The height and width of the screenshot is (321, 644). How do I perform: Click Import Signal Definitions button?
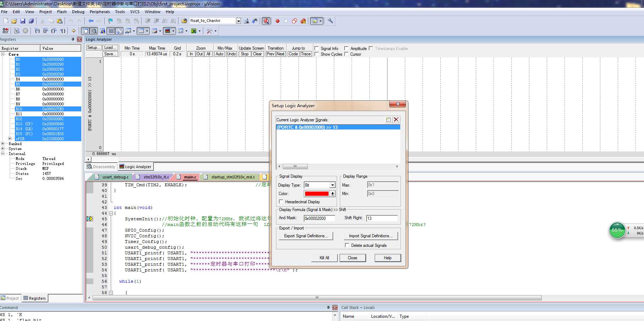[371, 236]
